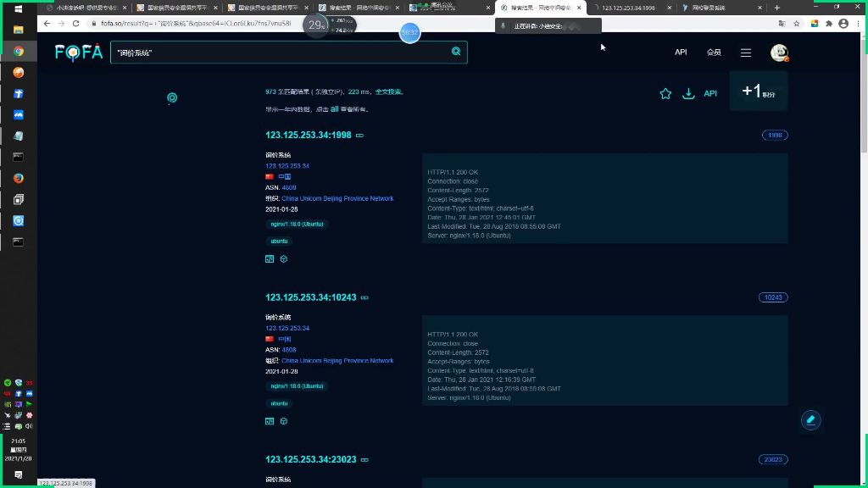The width and height of the screenshot is (868, 488).
Task: Open the 会员 membership link
Action: pyautogui.click(x=714, y=53)
